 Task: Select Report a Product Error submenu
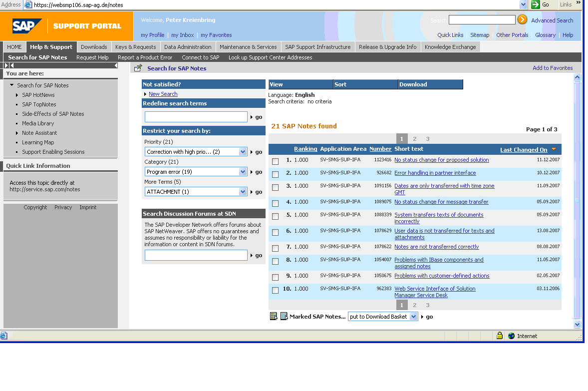tap(145, 57)
